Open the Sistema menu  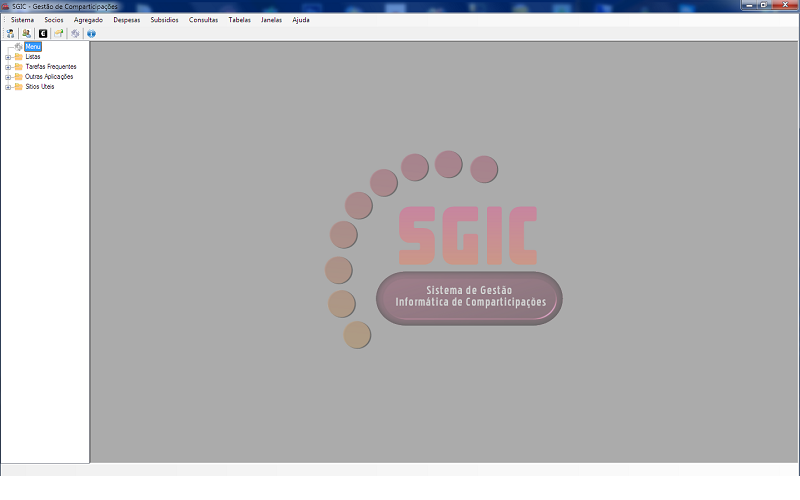coord(22,20)
